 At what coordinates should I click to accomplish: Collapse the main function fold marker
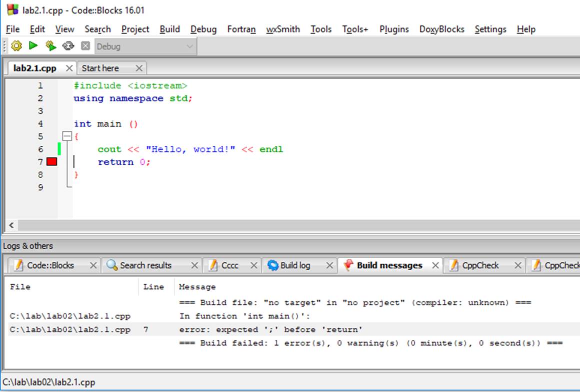pos(67,136)
